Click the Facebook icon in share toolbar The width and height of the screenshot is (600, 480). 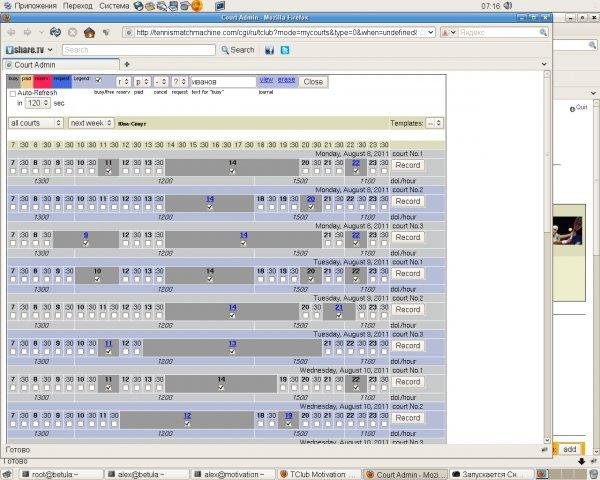coord(269,49)
